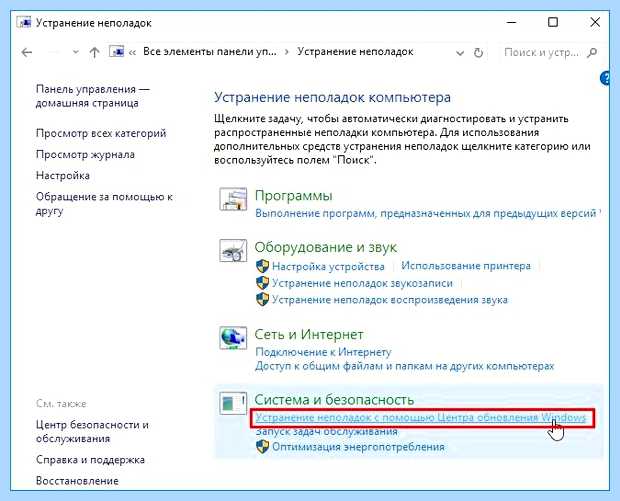Open the 'Программы' category heading
620x501 pixels.
coord(293,196)
